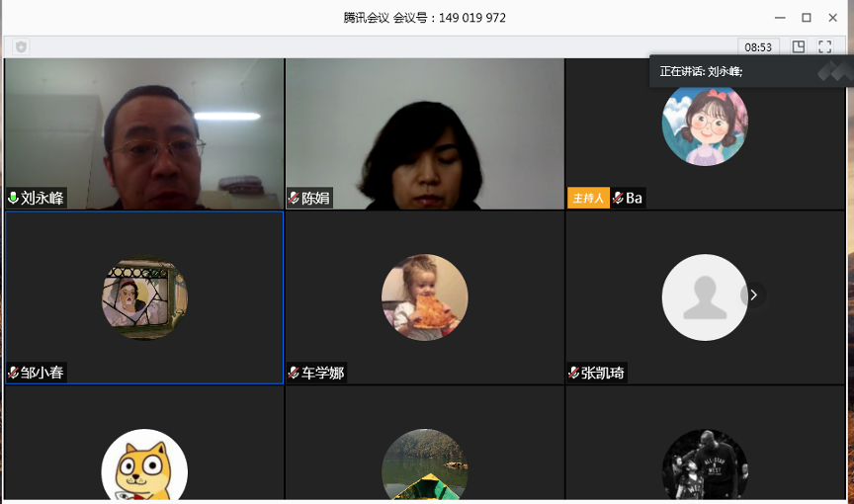854x504 pixels.
Task: Click the meeting security shield icon
Action: 21,46
